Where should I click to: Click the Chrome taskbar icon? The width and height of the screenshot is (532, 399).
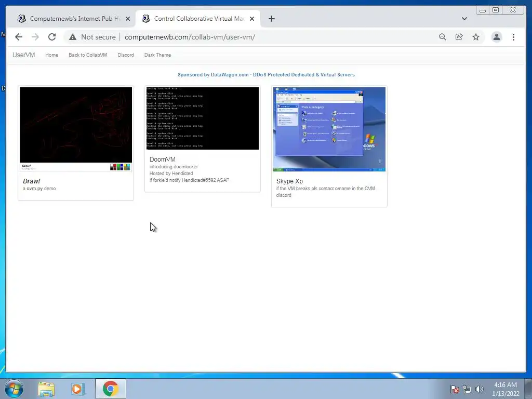click(110, 389)
